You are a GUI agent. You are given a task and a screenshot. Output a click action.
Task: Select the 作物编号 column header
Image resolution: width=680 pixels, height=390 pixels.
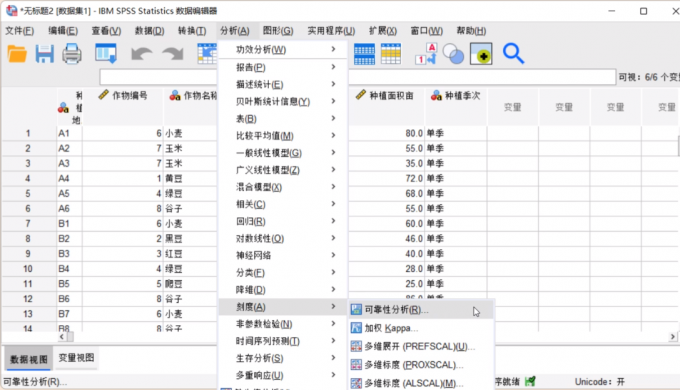(123, 106)
